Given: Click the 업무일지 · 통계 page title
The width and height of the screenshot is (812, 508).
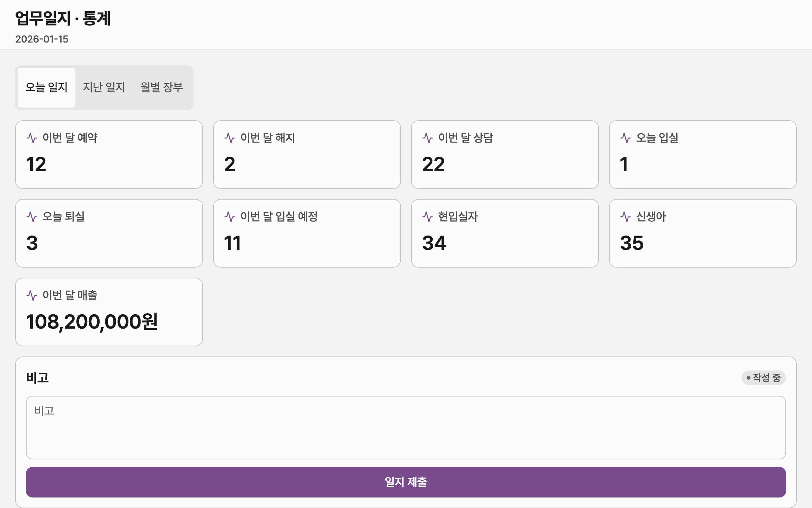Looking at the screenshot, I should click(x=63, y=18).
